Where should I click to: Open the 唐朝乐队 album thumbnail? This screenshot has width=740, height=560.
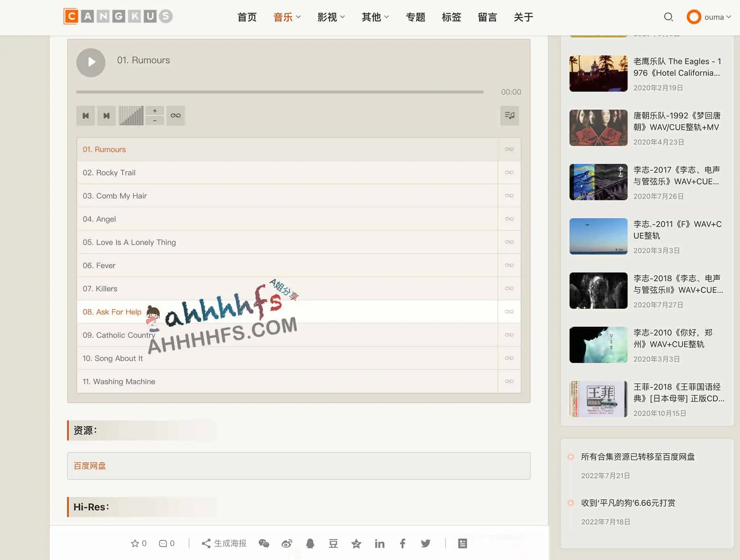(598, 127)
